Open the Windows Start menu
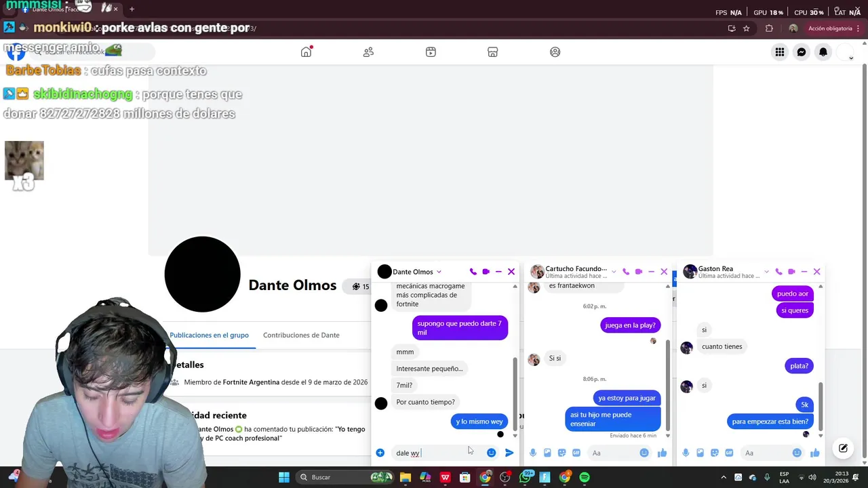Viewport: 868px width, 488px height. click(x=284, y=477)
